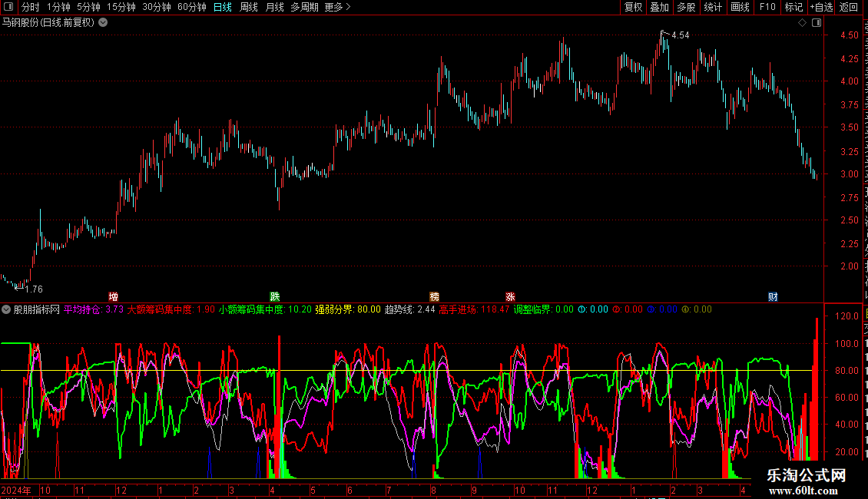Open F10 company information

(767, 7)
